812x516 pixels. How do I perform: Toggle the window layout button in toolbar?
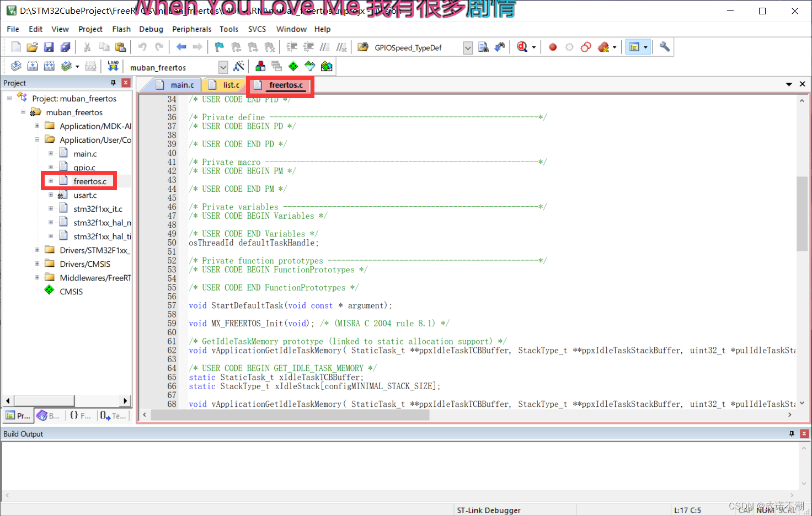click(x=634, y=47)
